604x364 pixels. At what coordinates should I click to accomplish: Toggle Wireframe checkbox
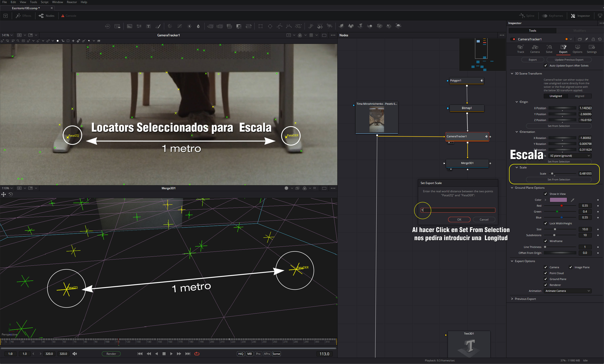pos(545,241)
